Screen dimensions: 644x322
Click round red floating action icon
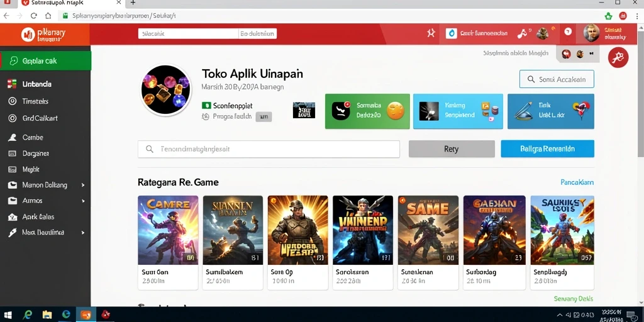[618, 57]
